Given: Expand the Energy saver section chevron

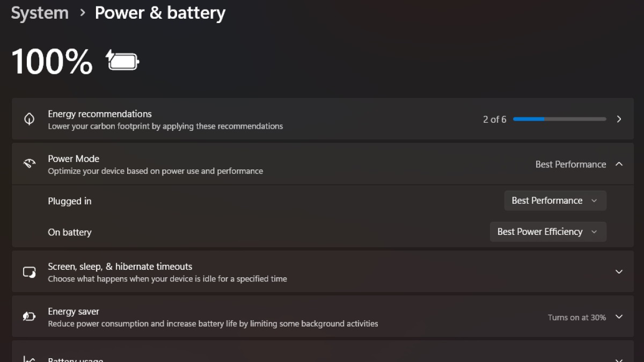Looking at the screenshot, I should tap(619, 317).
